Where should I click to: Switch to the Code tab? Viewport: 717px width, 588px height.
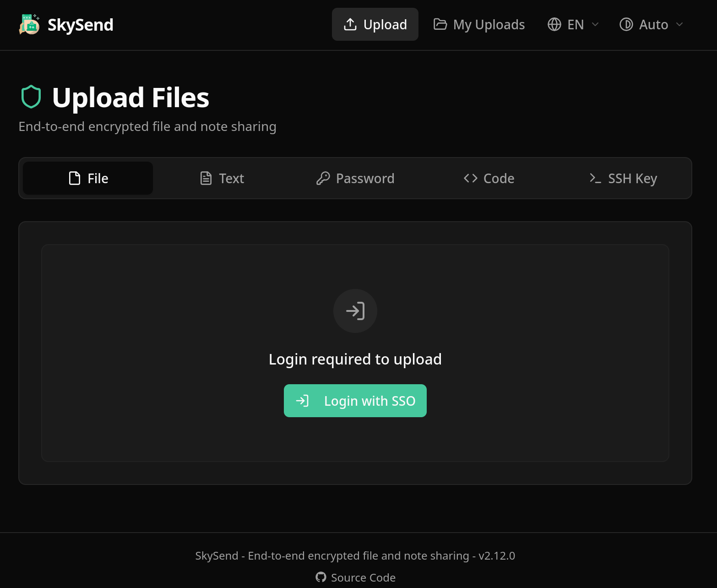coord(489,178)
